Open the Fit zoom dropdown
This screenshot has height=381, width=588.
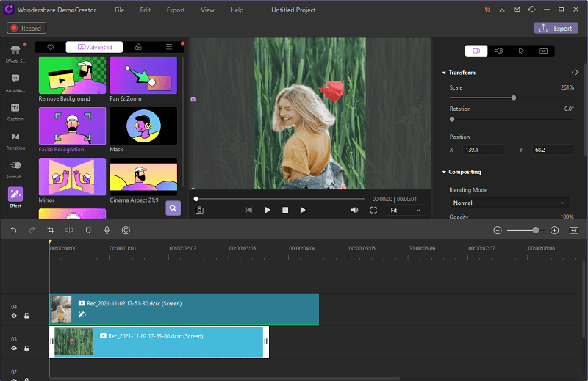point(406,210)
